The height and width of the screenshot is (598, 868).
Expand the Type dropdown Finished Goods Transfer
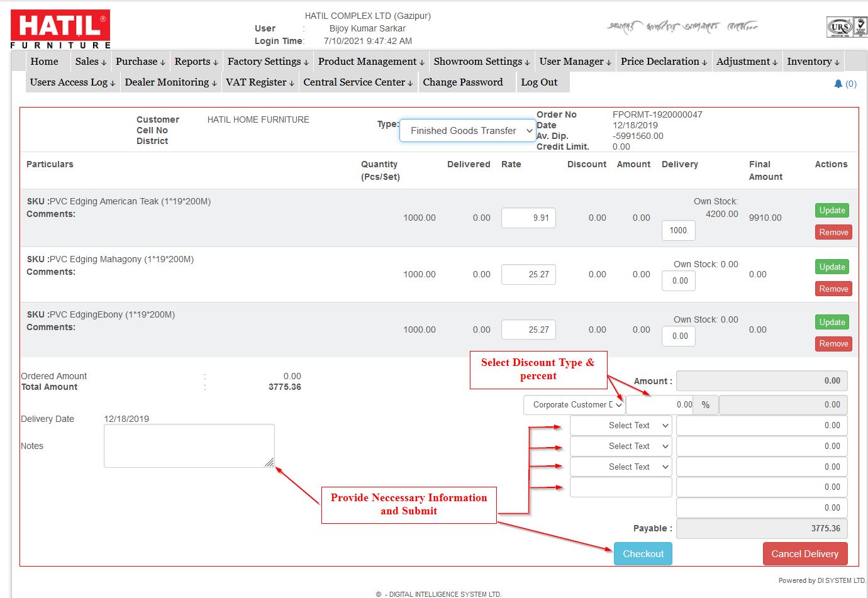click(x=468, y=131)
